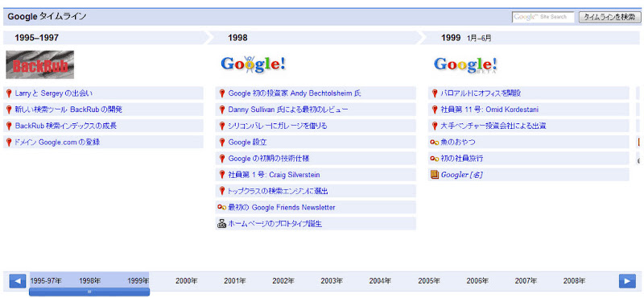Jump to 2000年 on the timeline bar
Viewport: 644px width, 298px height.
(x=187, y=281)
